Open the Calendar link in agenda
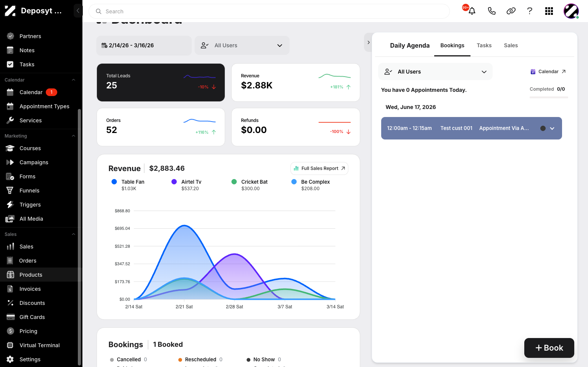Image resolution: width=588 pixels, height=367 pixels. (x=548, y=72)
